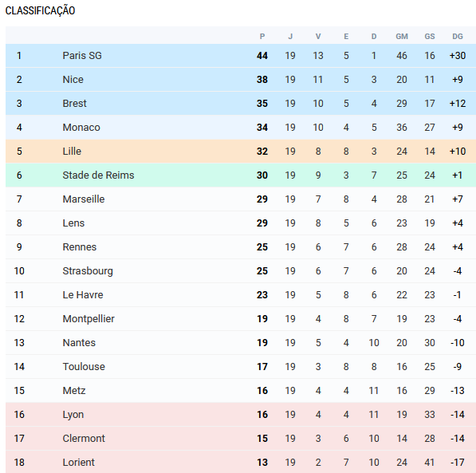Click the V wins column header
The width and height of the screenshot is (476, 473).
tap(318, 37)
